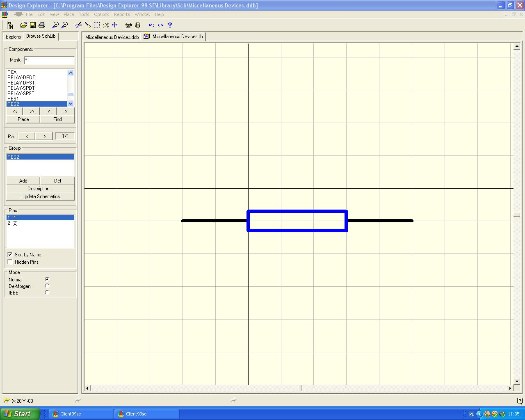525x420 pixels.
Task: Expand hidden tray icons with the arrow
Action: coord(479,414)
